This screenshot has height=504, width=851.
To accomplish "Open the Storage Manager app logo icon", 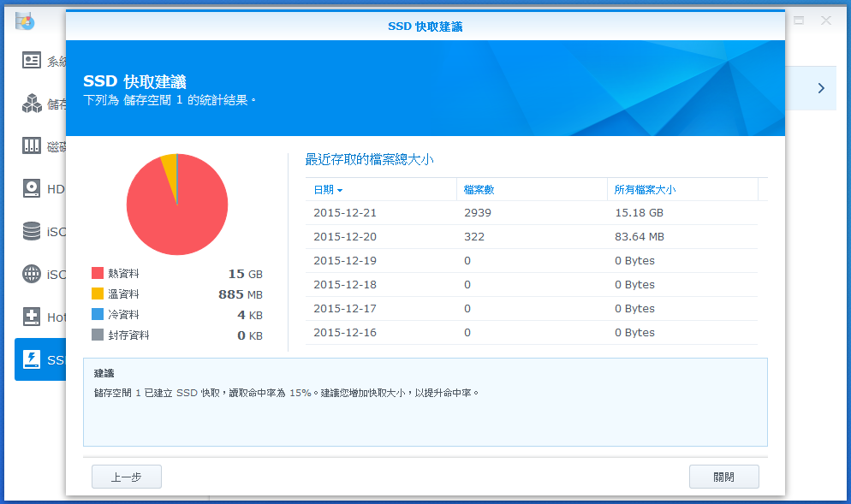I will pyautogui.click(x=25, y=21).
